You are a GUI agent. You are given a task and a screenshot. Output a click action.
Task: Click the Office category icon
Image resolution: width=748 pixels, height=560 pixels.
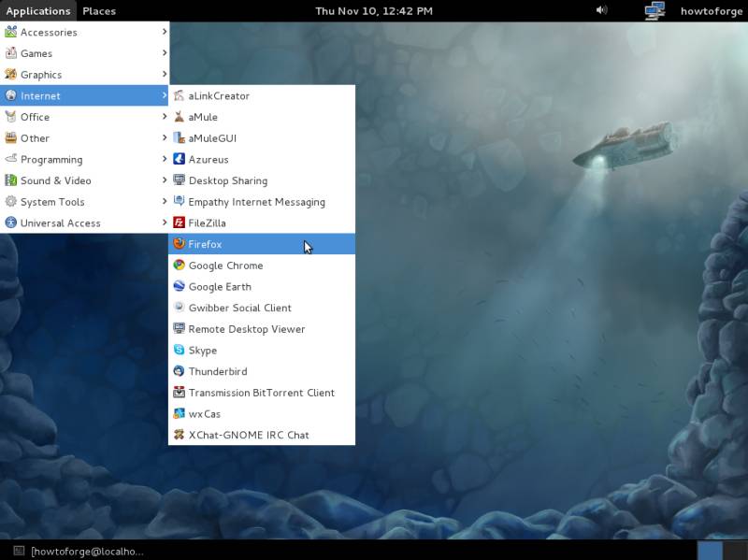coord(10,117)
